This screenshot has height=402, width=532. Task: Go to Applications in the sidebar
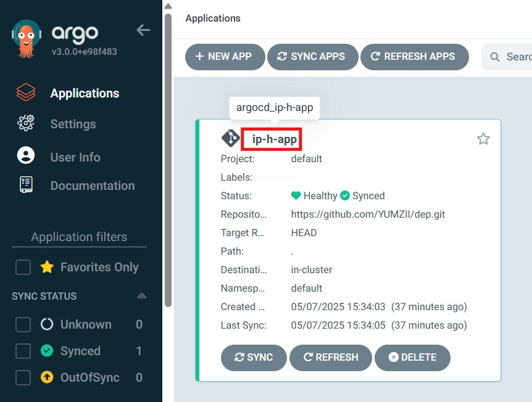point(85,93)
